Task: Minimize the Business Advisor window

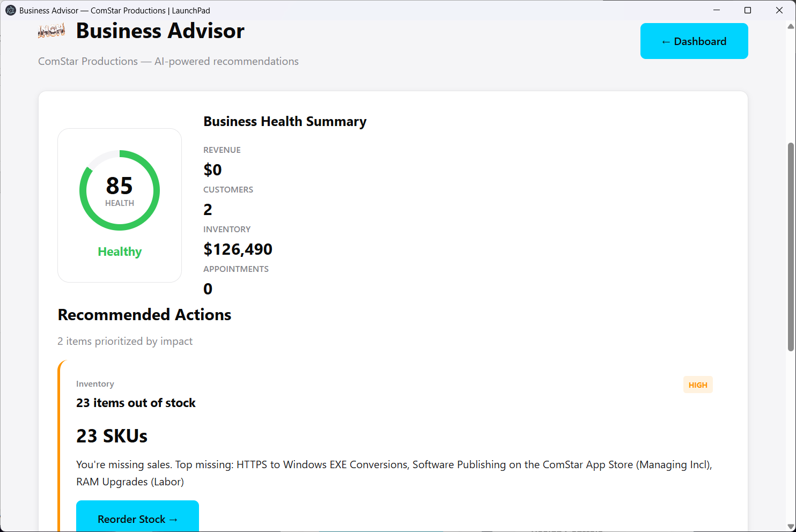Action: [716, 10]
